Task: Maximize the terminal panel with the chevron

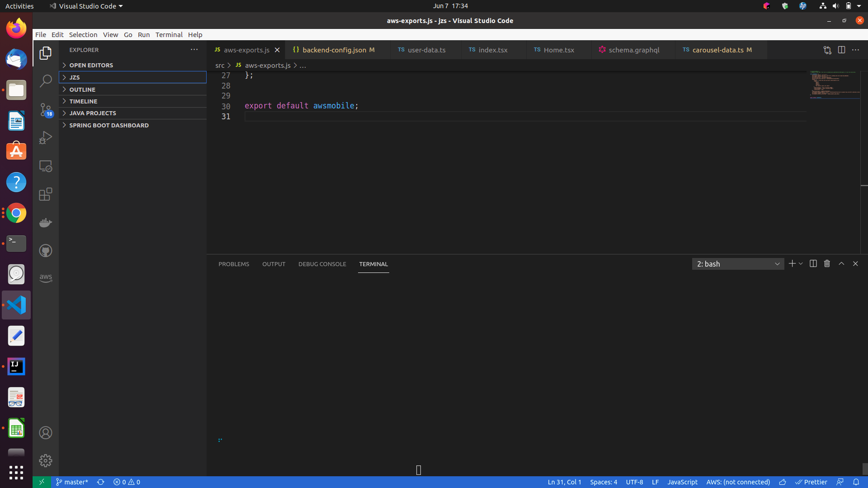Action: coord(841,263)
